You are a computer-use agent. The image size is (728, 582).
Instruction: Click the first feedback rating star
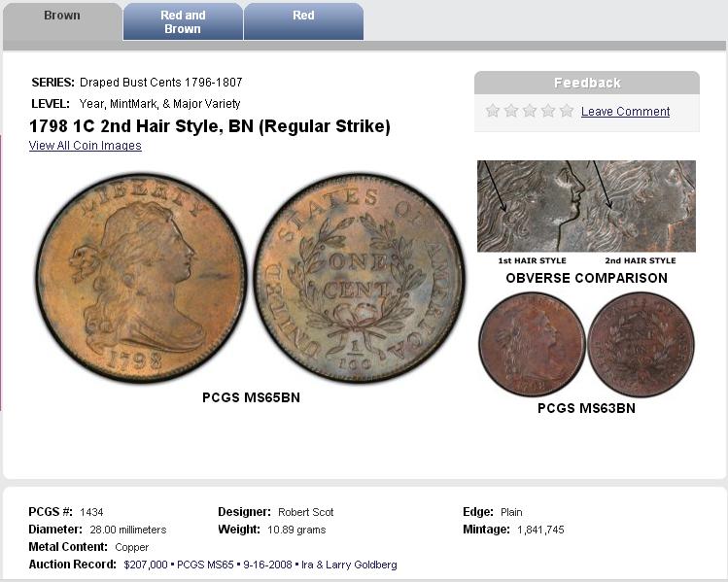click(493, 111)
